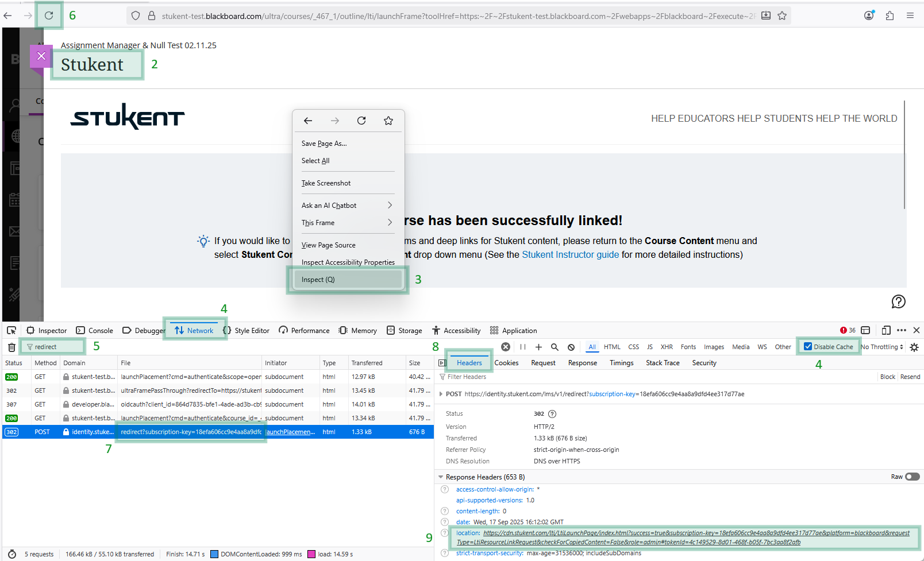Screen dimensions: 924x561
Task: Collapse request details pane toggle icon
Action: tap(442, 363)
